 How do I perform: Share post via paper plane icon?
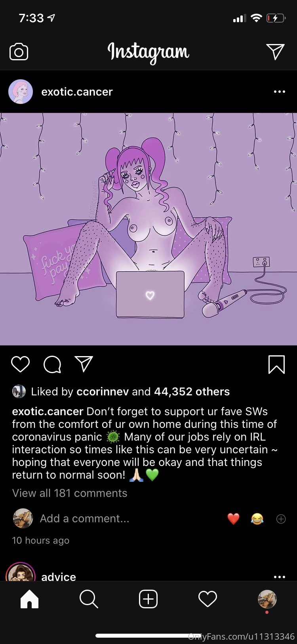click(x=84, y=364)
